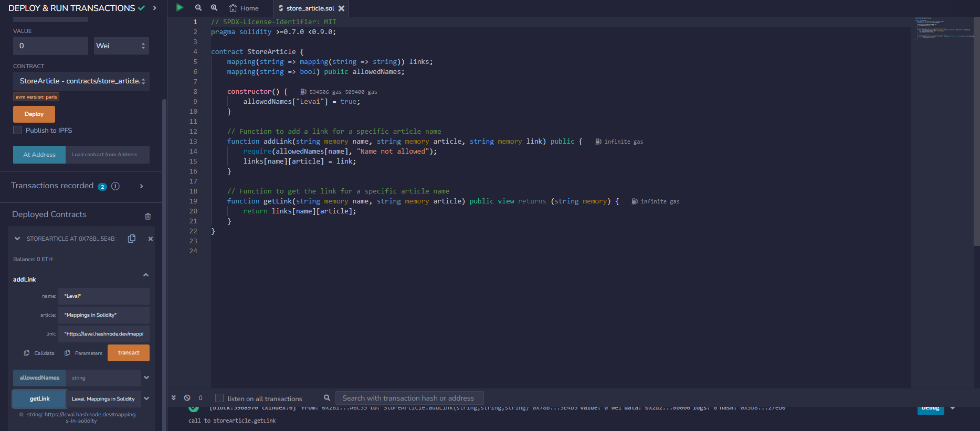This screenshot has height=431, width=980.
Task: Toggle listen on all transactions checkbox
Action: [219, 398]
